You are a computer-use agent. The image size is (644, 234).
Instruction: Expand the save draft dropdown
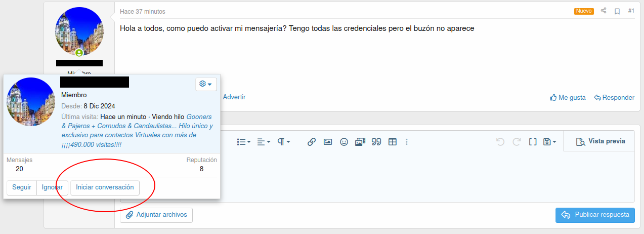549,142
